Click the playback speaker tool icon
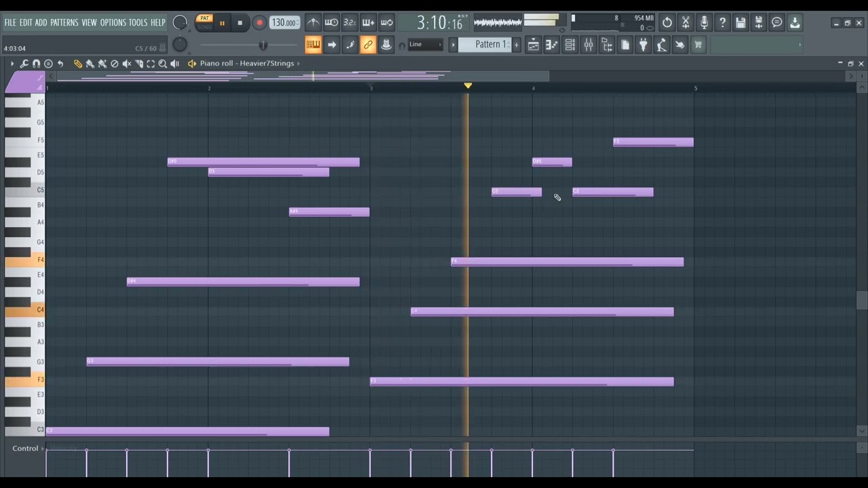Viewport: 868px width, 488px height. click(175, 63)
